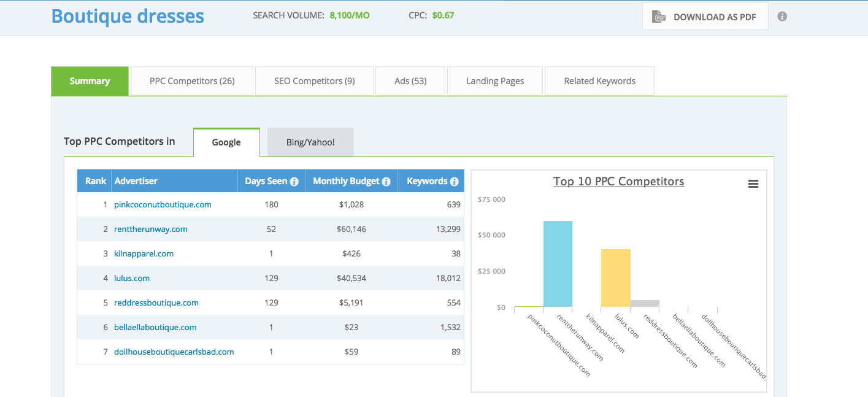Open bellaellaboutique.com advertiser link
The width and height of the screenshot is (868, 397).
point(155,327)
